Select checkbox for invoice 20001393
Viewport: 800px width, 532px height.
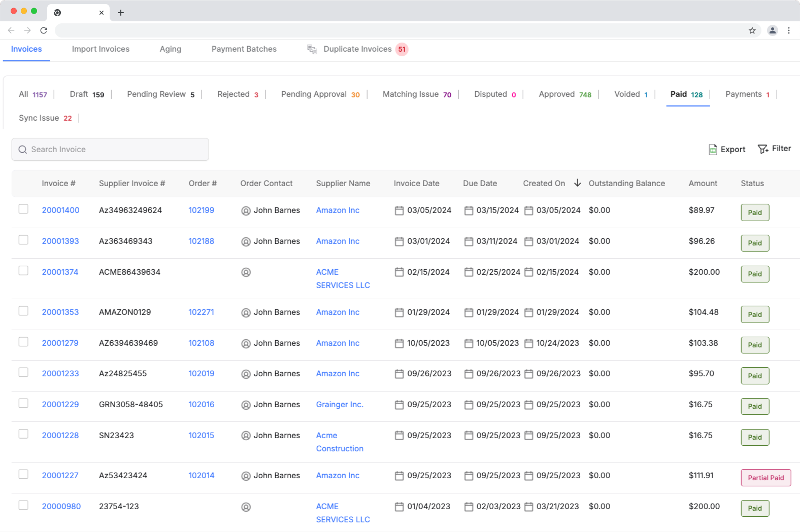pos(23,240)
